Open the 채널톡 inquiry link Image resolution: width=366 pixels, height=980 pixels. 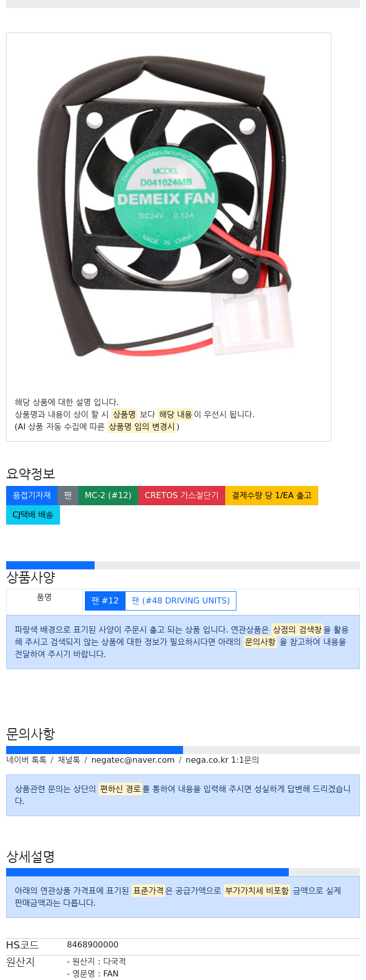tap(69, 760)
